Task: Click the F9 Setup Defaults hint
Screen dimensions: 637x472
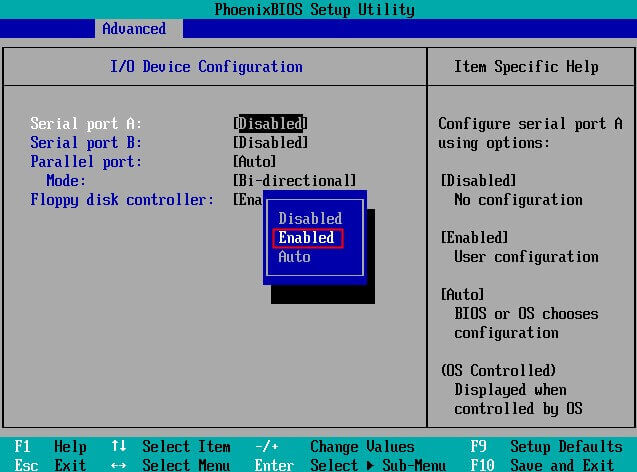Action: (x=546, y=447)
